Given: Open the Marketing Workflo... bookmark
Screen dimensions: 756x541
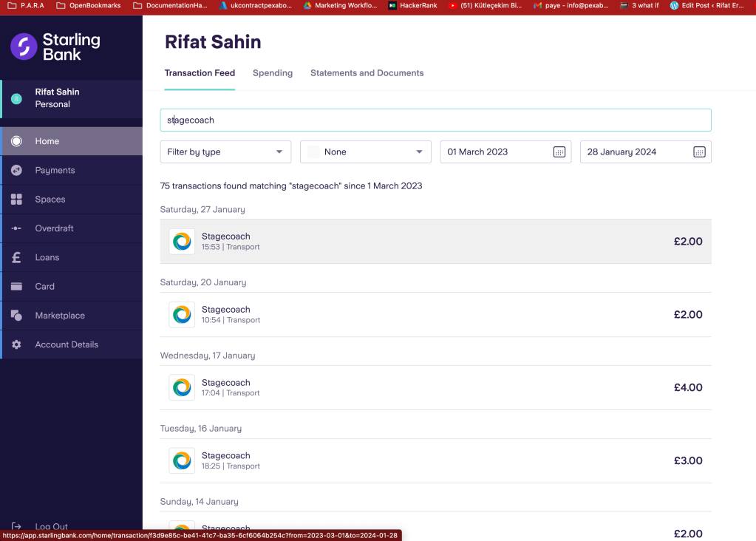Looking at the screenshot, I should point(340,5).
